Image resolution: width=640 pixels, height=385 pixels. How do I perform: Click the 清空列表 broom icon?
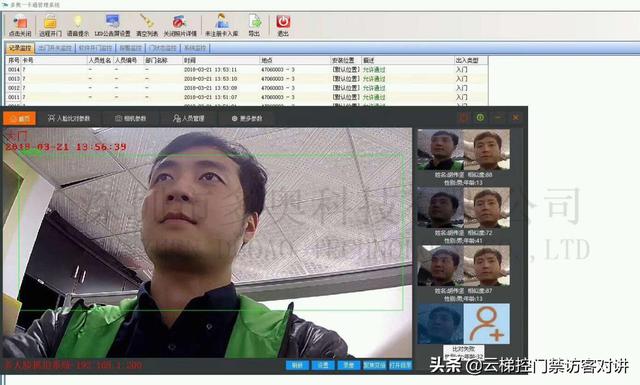(147, 21)
